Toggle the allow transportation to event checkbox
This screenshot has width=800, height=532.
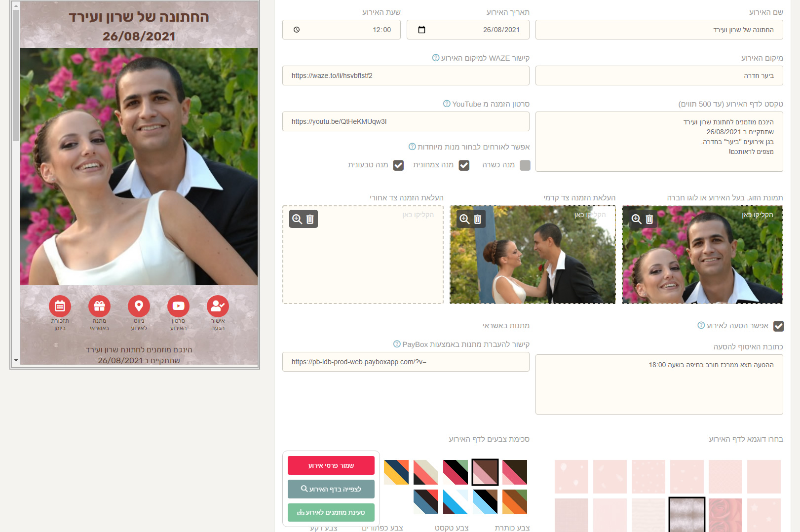coord(778,326)
